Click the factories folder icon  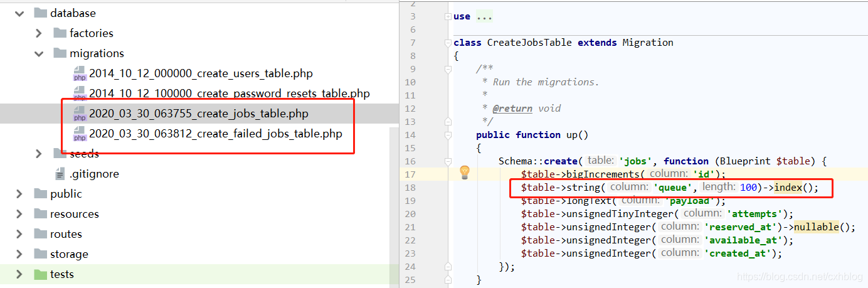coord(60,33)
